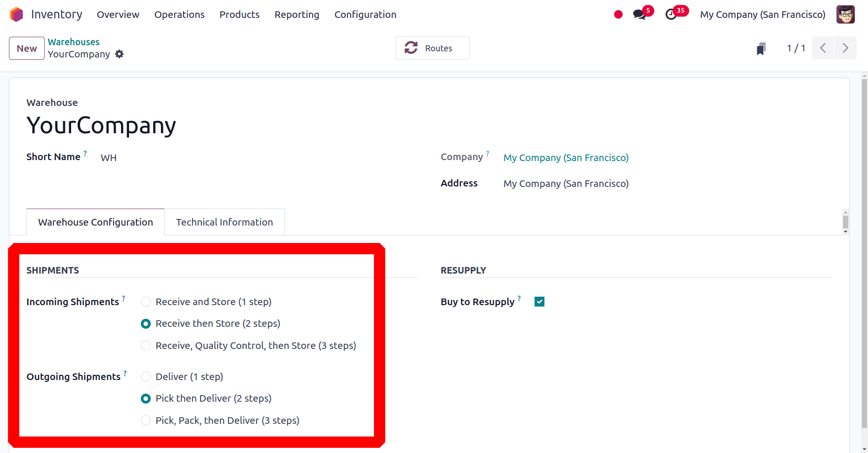Click the Routes smart button
This screenshot has height=453, width=868.
[x=432, y=48]
